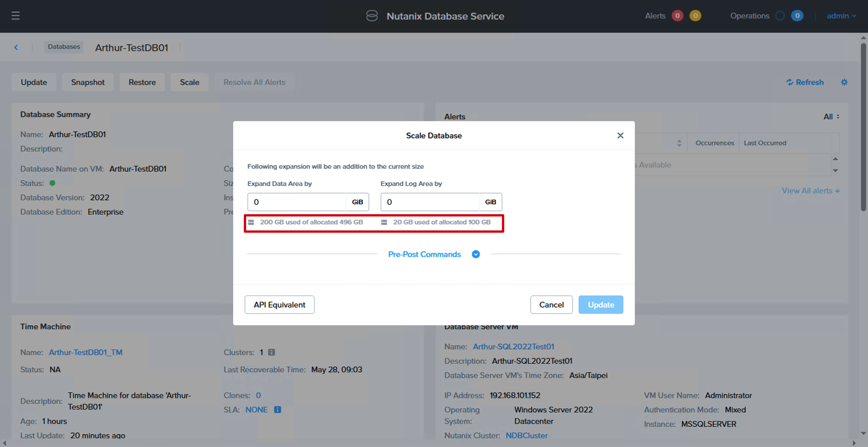
Task: Click the Clusters info icon
Action: coord(272,352)
